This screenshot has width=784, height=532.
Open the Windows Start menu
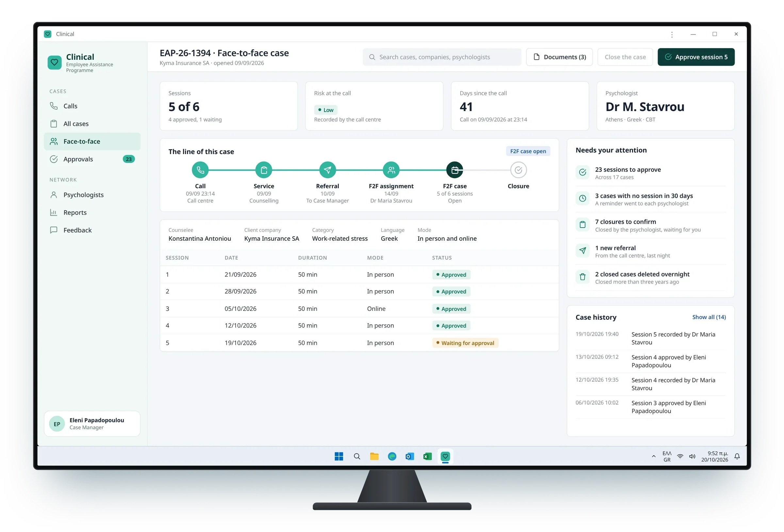[x=339, y=457]
